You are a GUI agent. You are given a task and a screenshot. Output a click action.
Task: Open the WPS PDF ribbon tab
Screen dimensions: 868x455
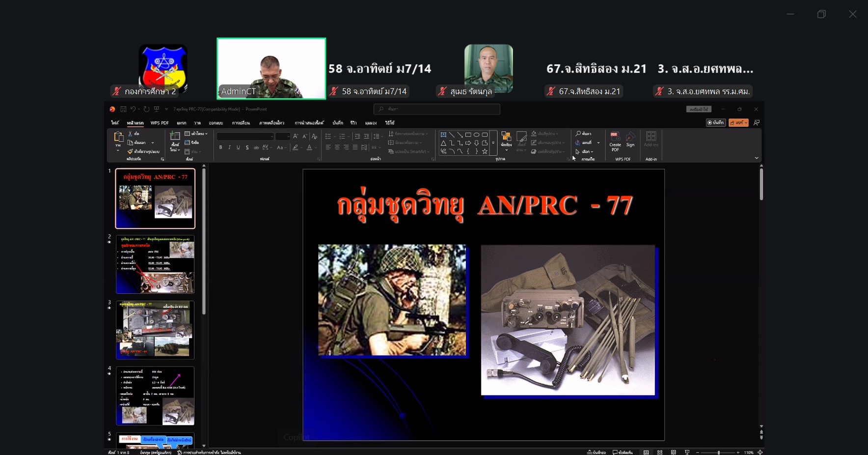point(159,123)
